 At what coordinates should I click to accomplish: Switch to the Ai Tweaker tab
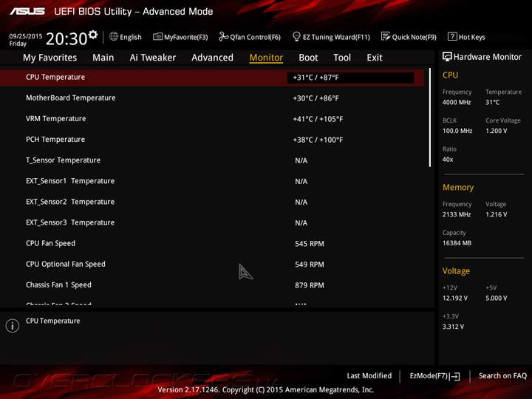point(153,58)
